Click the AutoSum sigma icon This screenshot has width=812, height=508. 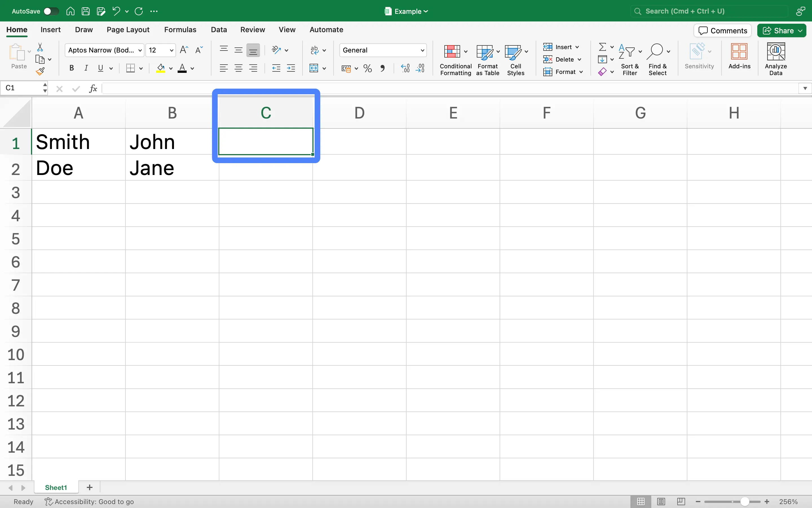[603, 47]
